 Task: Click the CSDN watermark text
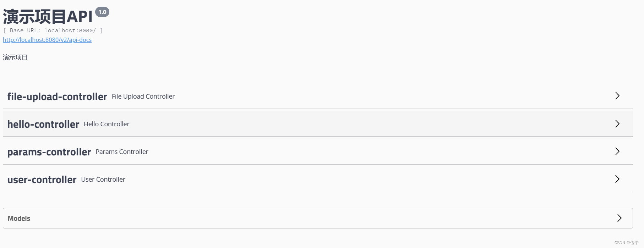point(626,243)
